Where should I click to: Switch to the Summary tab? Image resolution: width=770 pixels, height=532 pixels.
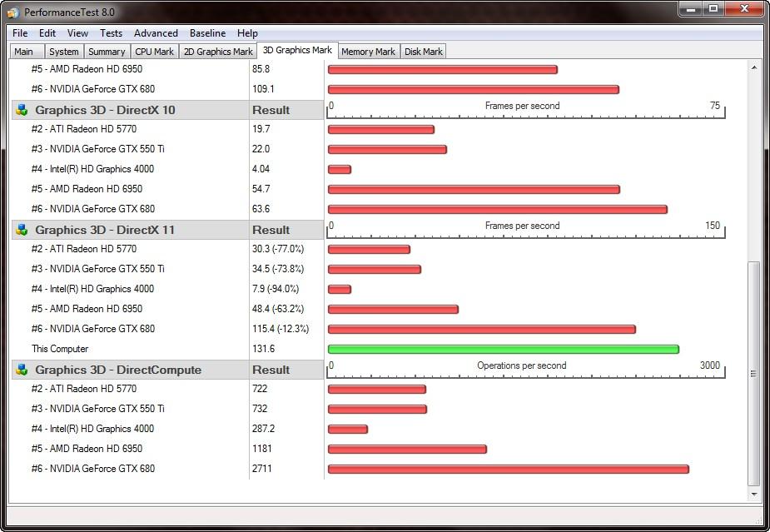[107, 52]
